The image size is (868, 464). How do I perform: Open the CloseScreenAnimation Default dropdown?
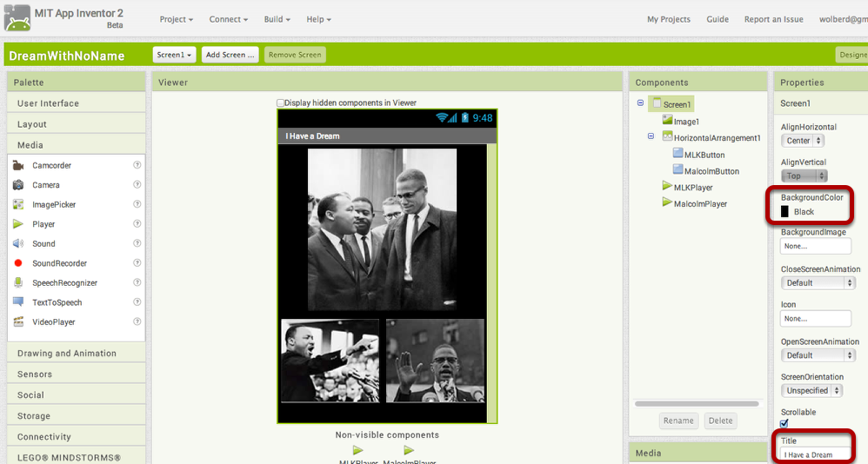(818, 282)
